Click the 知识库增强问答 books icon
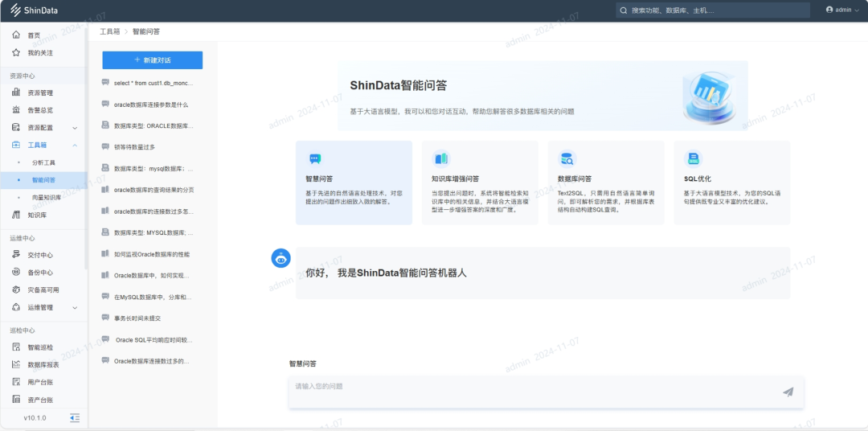Screen dimensions: 868x431 click(441, 159)
